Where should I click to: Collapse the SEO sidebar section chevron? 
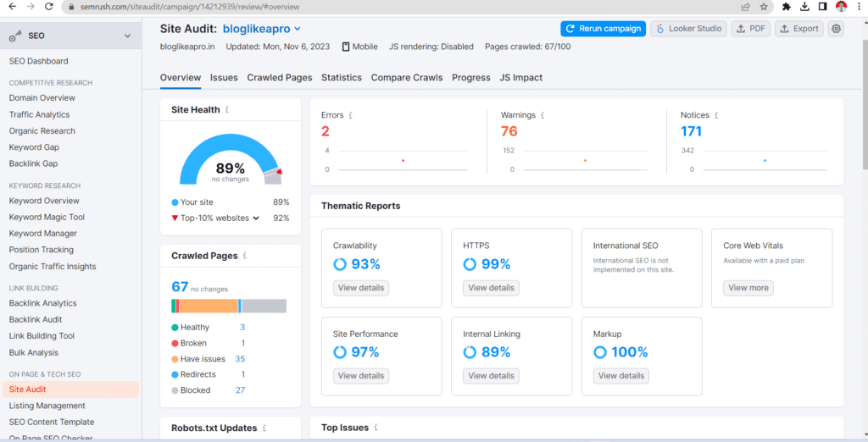click(x=128, y=36)
